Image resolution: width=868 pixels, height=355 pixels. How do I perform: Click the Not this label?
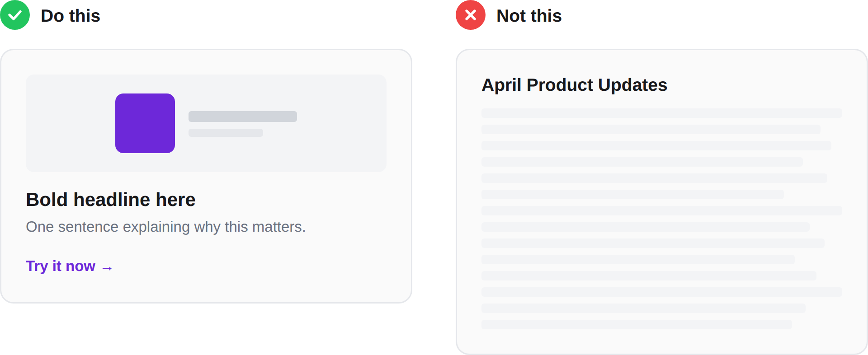click(x=529, y=16)
